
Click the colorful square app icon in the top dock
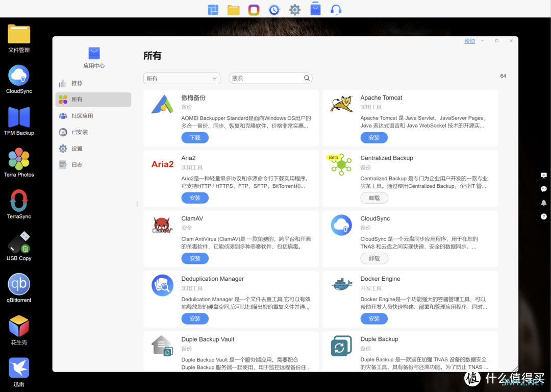click(x=254, y=10)
